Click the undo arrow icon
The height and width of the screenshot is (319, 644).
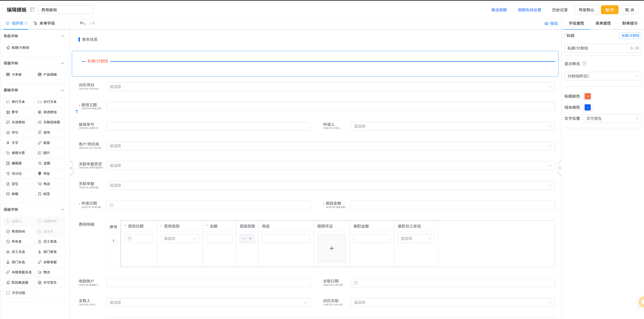82,23
